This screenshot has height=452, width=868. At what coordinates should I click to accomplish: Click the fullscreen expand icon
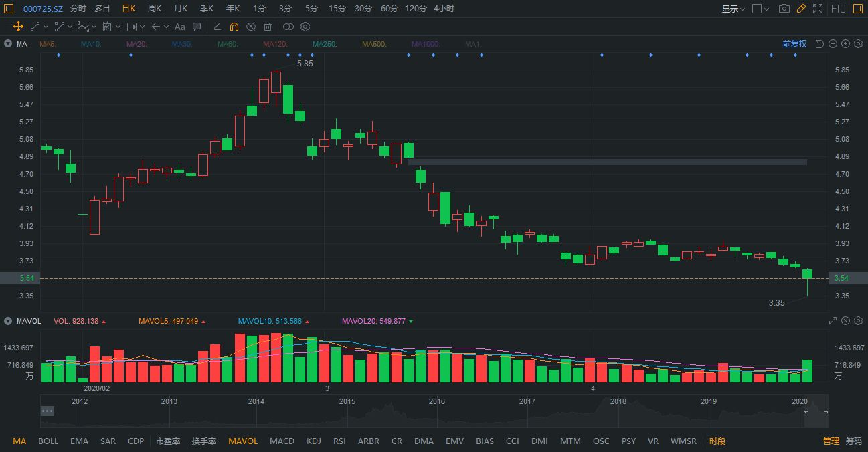(818, 9)
